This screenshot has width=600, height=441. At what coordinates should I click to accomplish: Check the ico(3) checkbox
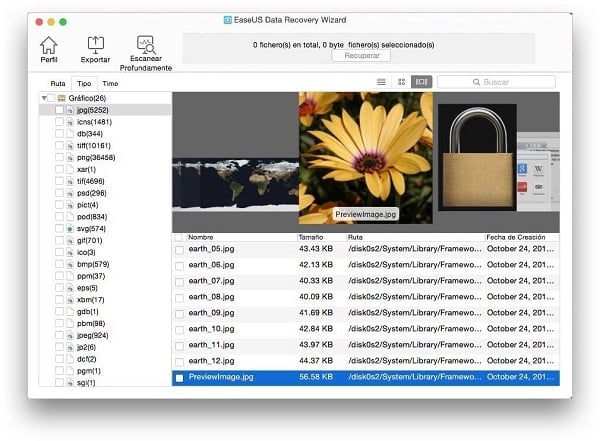click(59, 253)
